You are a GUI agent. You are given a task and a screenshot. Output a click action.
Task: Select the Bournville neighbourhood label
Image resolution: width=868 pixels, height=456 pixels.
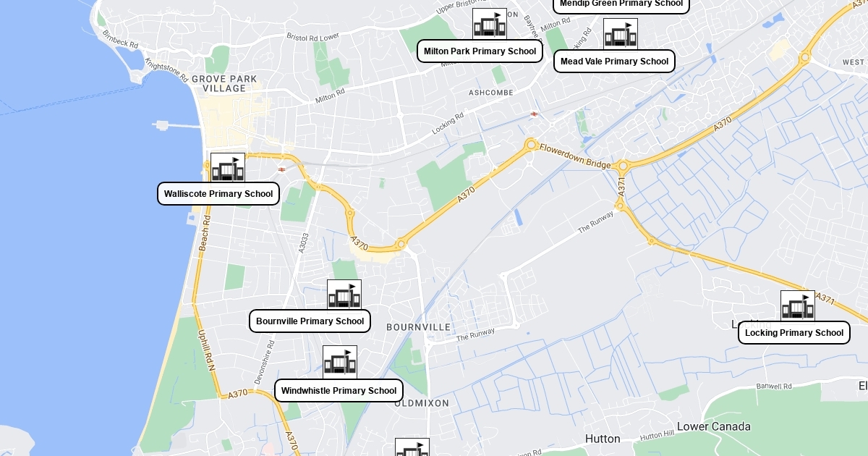[419, 327]
